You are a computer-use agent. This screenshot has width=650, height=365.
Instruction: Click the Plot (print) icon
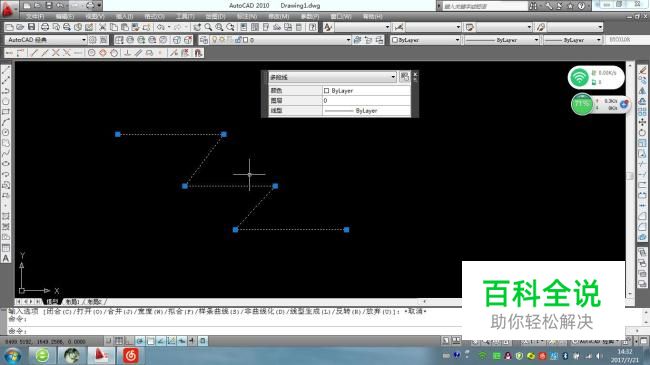[45, 27]
